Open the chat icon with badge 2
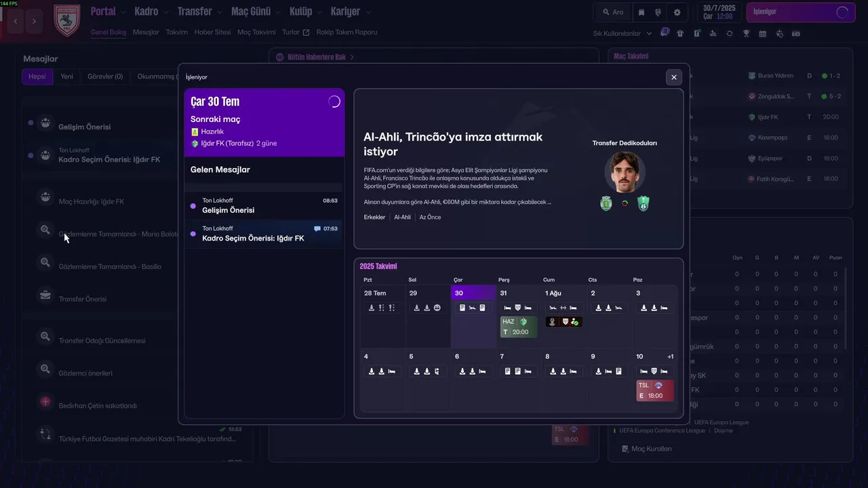Screen dimensions: 868x488 pyautogui.click(x=664, y=33)
